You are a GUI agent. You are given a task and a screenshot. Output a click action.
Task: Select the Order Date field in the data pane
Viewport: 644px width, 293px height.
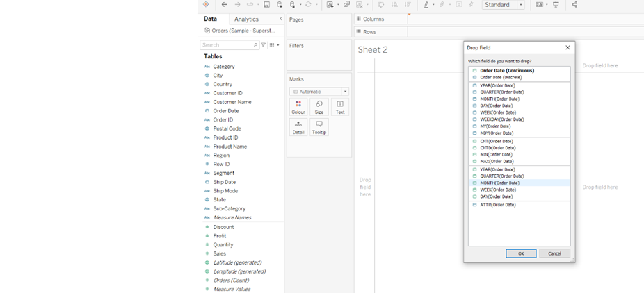click(226, 111)
